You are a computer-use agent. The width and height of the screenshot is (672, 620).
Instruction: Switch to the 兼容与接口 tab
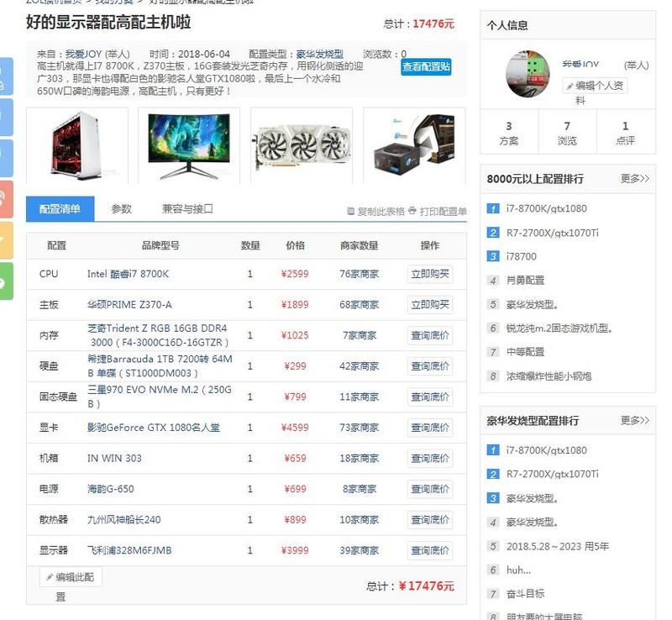point(187,209)
